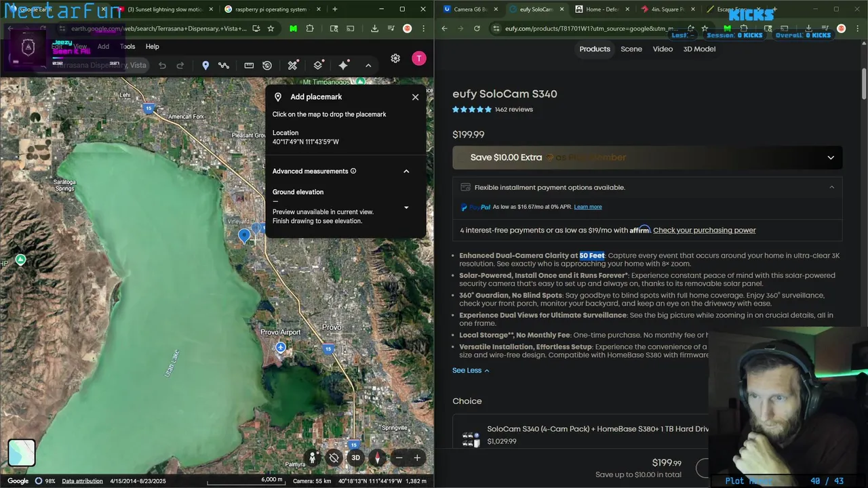Open the Layers icon in Google Earth toolbar
The height and width of the screenshot is (488, 868).
(318, 65)
